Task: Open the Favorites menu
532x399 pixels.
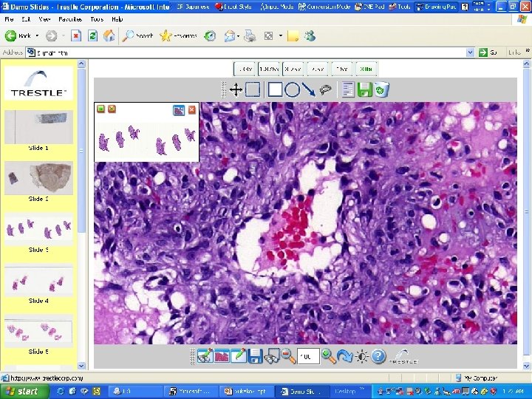Action: click(70, 19)
